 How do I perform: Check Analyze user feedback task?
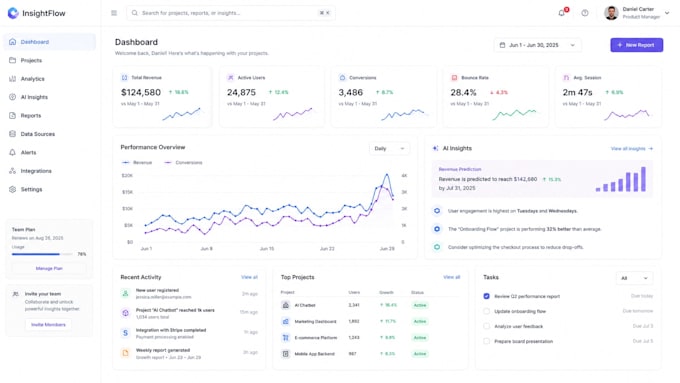point(487,326)
